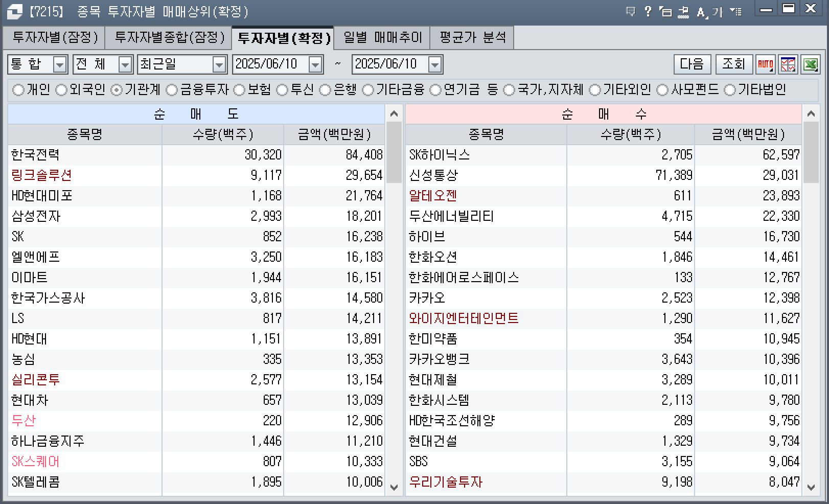Viewport: 829px width, 504px height.
Task: Click 종목명 header in 순매도 table
Action: [85, 134]
